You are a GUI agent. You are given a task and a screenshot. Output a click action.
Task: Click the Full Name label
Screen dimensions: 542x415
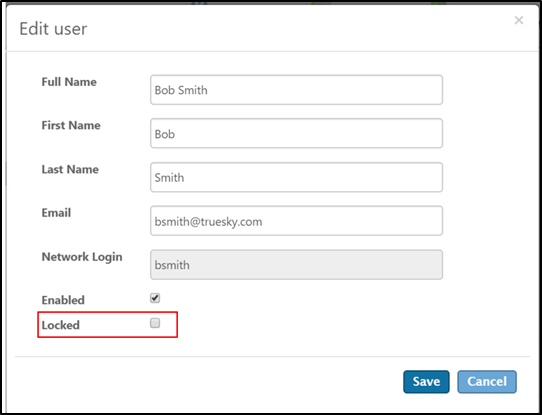(x=69, y=82)
